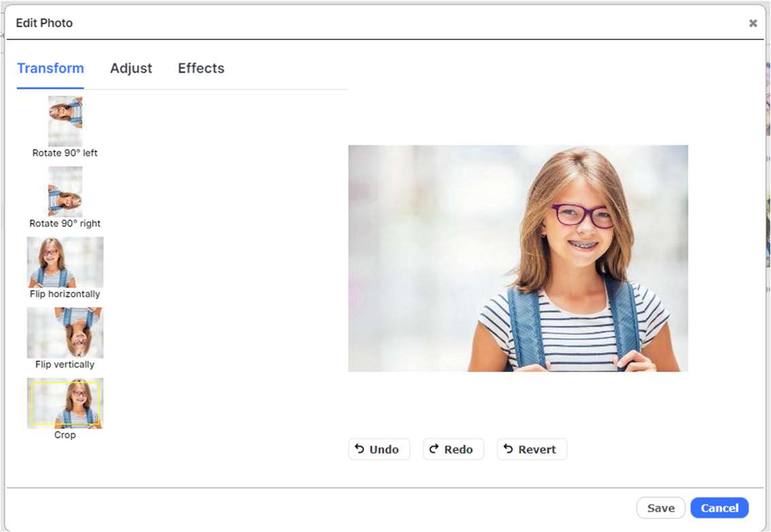Click the 'Flip horizontally' label
771x532 pixels.
(x=65, y=294)
